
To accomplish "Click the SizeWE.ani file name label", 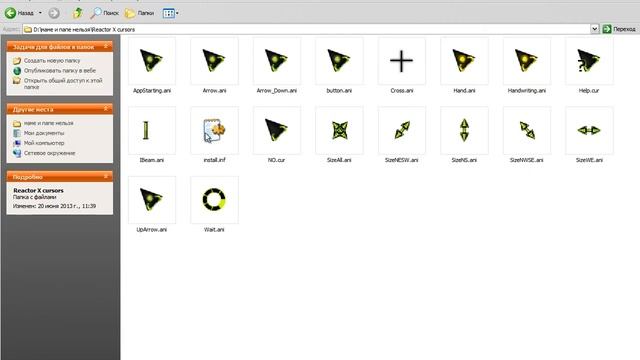I will click(x=589, y=160).
